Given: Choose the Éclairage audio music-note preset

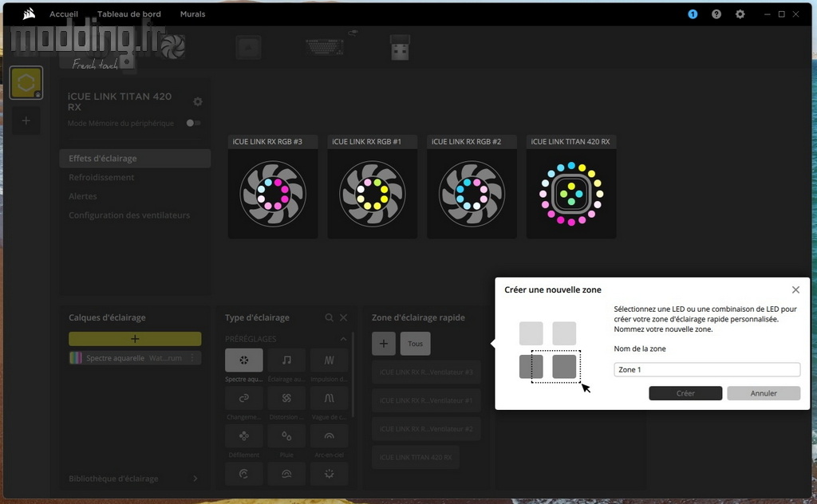Looking at the screenshot, I should pyautogui.click(x=286, y=360).
